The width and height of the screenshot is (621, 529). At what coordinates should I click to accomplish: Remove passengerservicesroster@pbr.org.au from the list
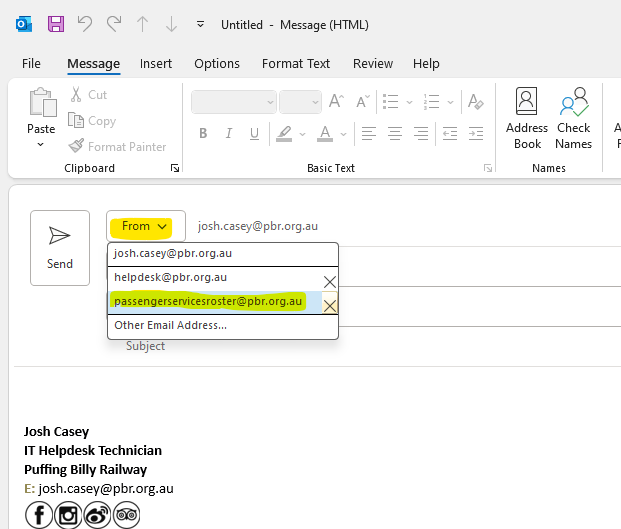coord(330,305)
